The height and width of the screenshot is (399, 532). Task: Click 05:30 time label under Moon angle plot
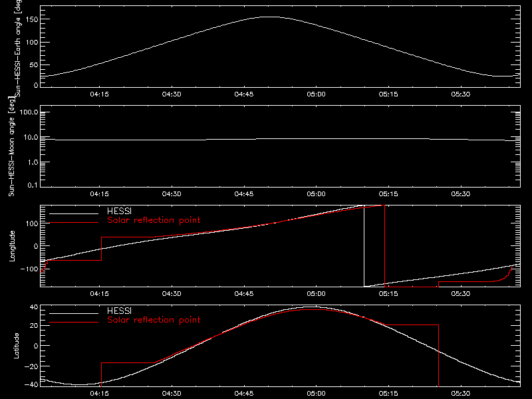pos(461,194)
